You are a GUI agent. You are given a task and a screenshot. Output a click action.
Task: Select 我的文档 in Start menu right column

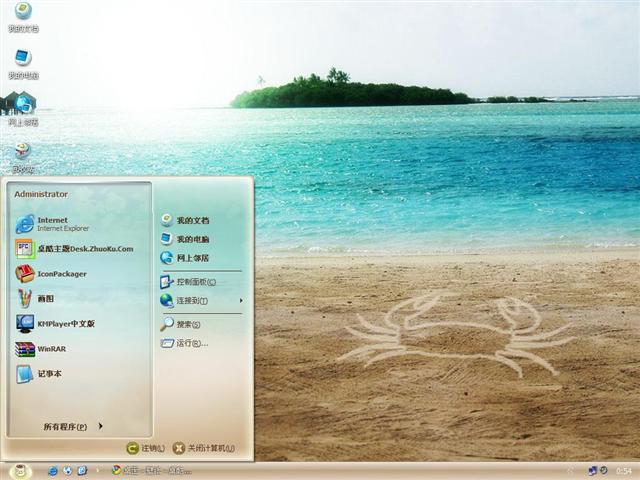[192, 220]
